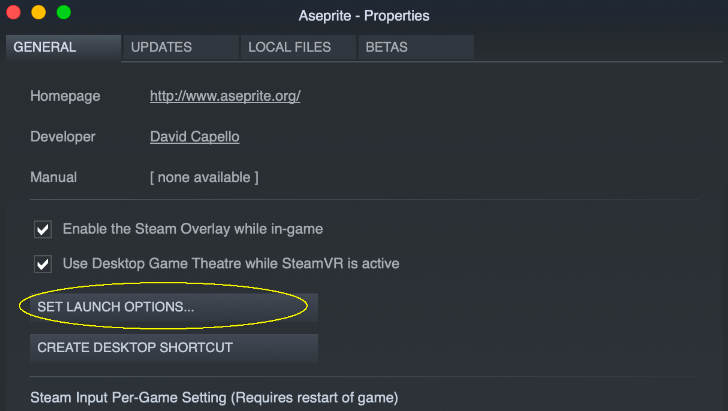Click the 'Aseprite - Properties' window title

(364, 16)
